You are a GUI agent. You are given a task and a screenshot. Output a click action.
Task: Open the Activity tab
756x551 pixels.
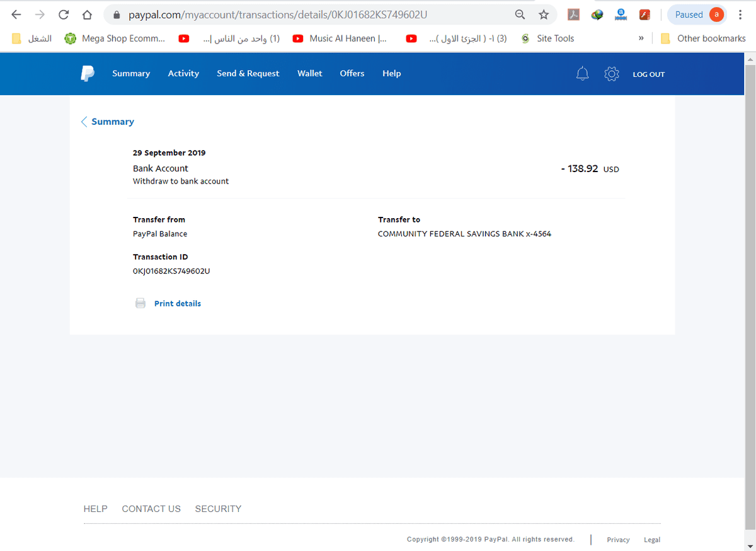[x=183, y=74]
